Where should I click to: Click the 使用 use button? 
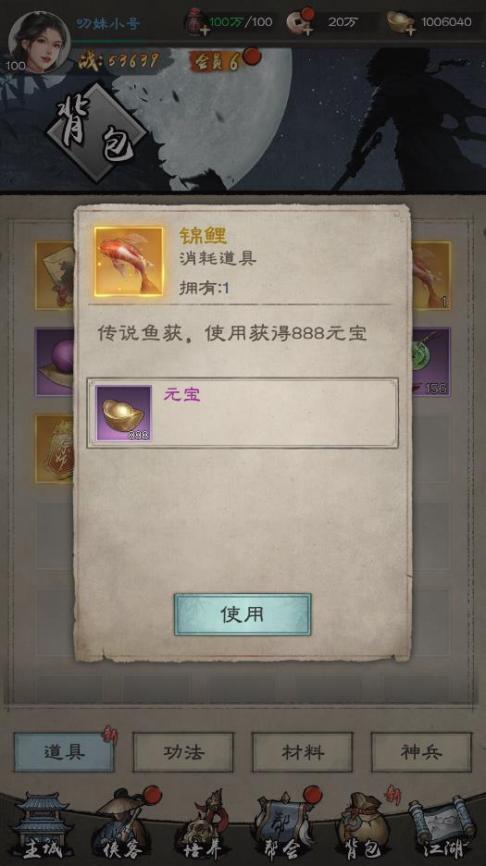(x=242, y=614)
